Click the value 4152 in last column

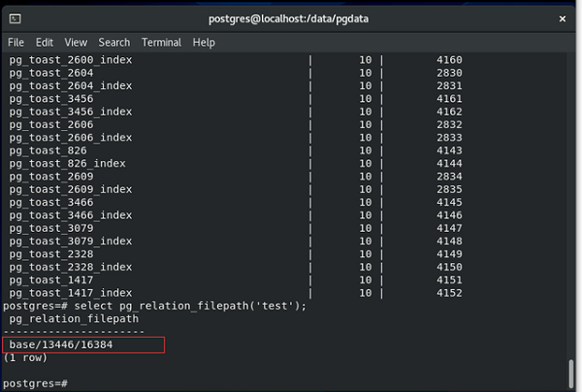(449, 293)
